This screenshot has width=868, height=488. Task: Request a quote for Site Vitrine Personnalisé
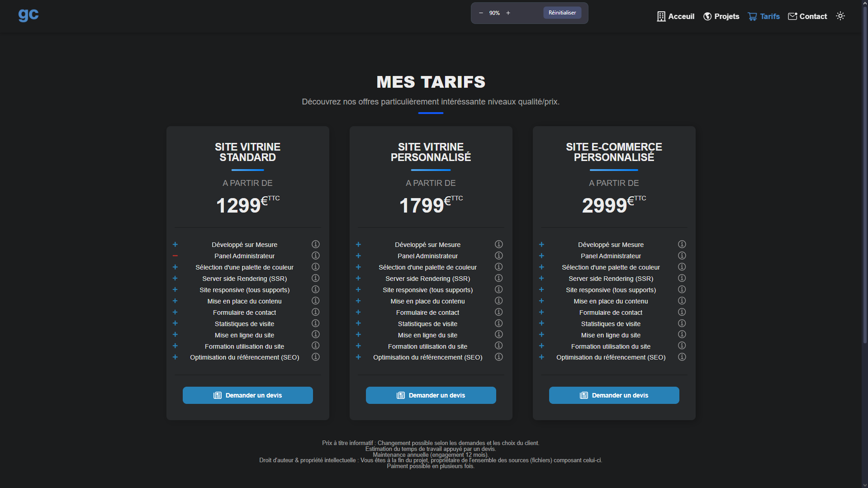coord(431,395)
